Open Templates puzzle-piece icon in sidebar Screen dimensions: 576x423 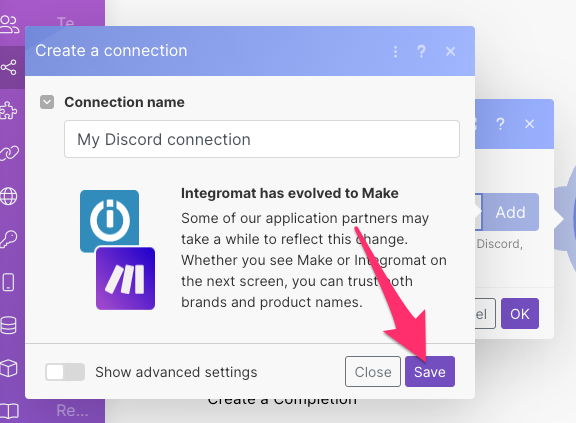[8, 110]
